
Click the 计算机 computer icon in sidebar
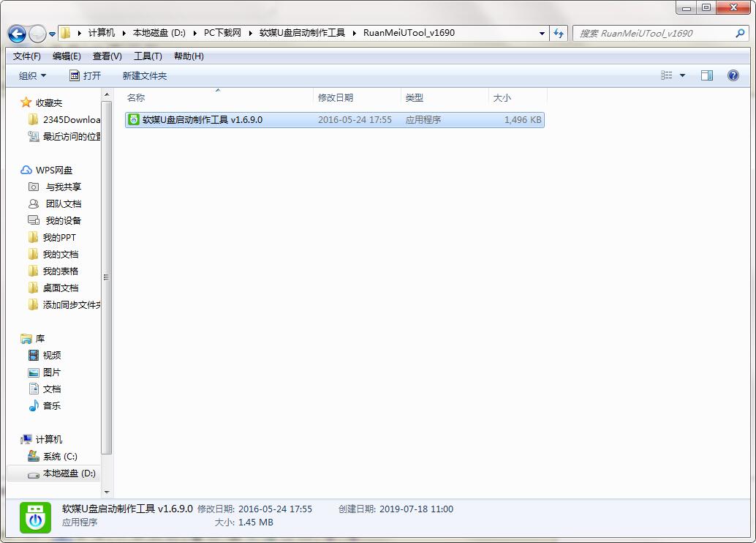point(26,439)
